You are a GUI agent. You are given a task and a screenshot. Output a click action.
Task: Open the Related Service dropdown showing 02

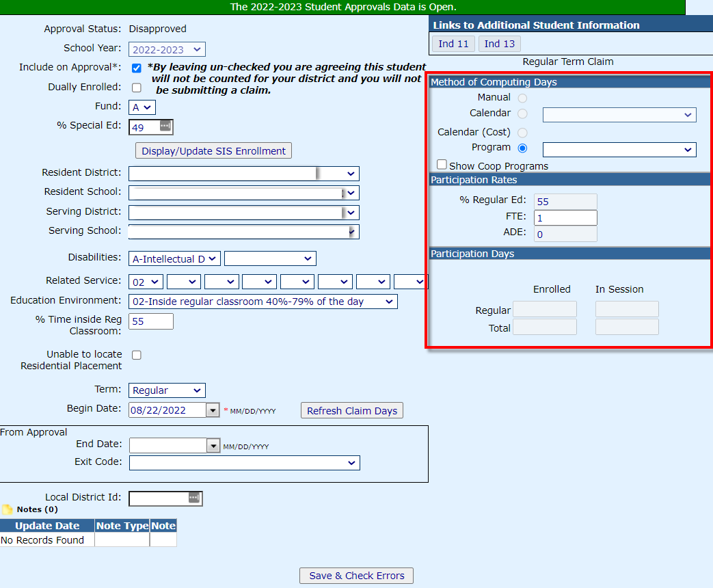click(146, 282)
